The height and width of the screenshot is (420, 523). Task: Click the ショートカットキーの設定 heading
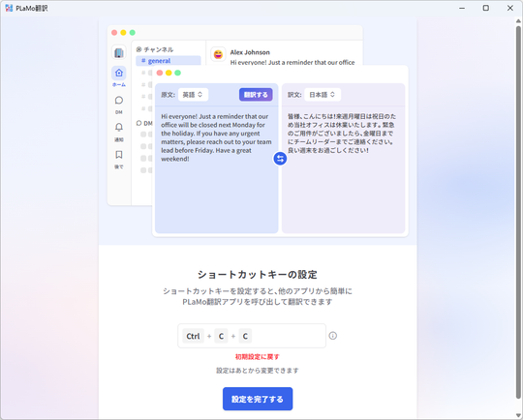tap(258, 275)
